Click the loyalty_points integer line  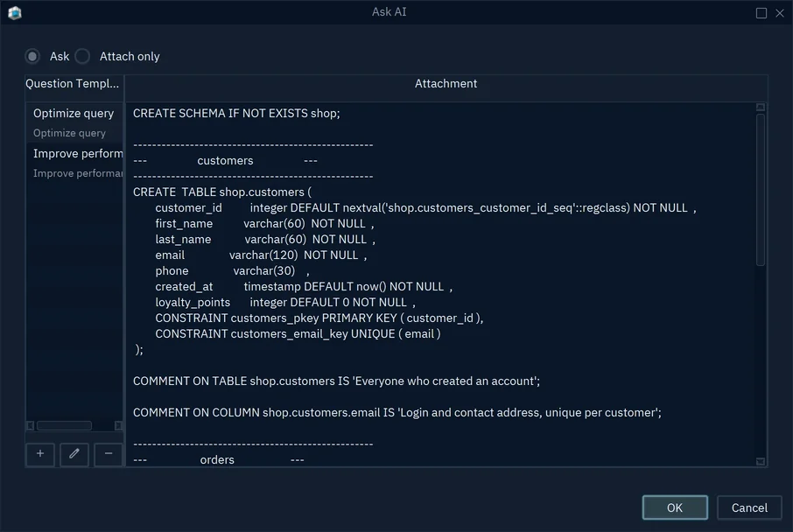coord(285,302)
